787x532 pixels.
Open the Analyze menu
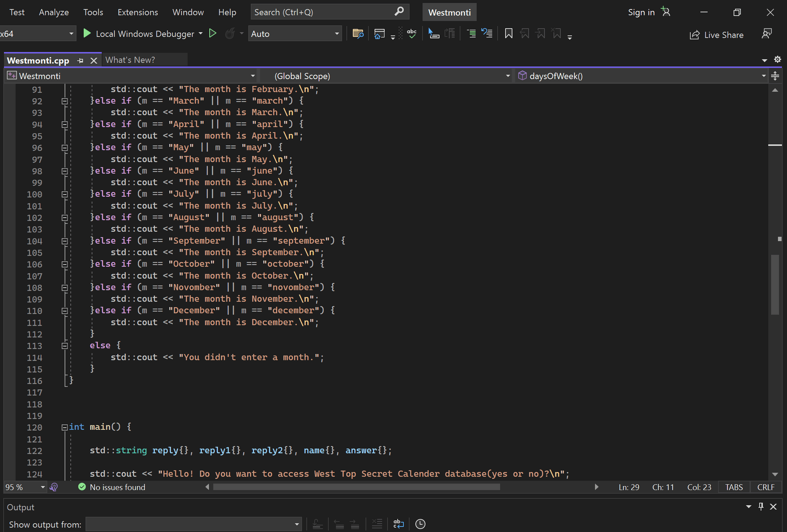pos(54,12)
